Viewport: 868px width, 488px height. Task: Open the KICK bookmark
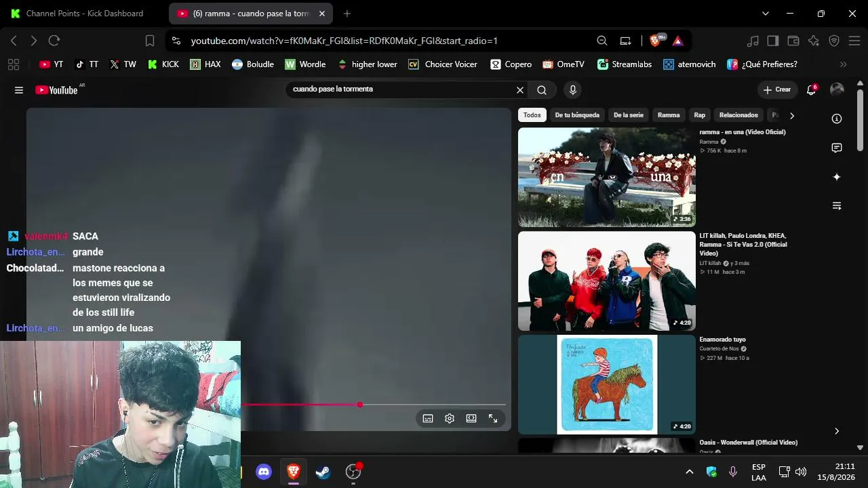[x=163, y=64]
